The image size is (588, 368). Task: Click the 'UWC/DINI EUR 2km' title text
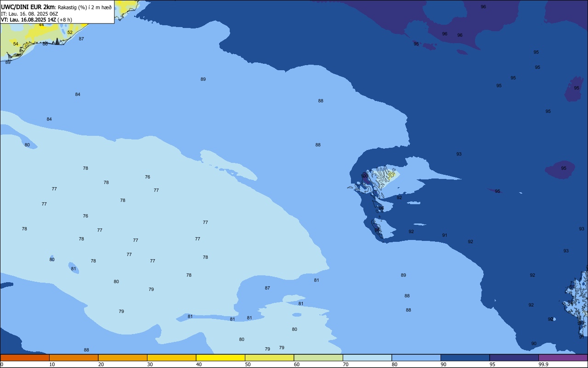coord(28,7)
